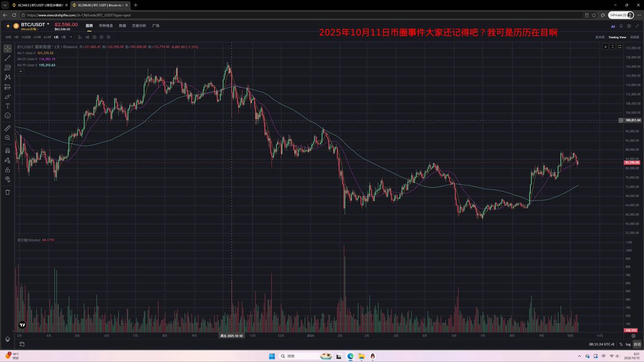Click the InPrivate profile button

[x=621, y=15]
